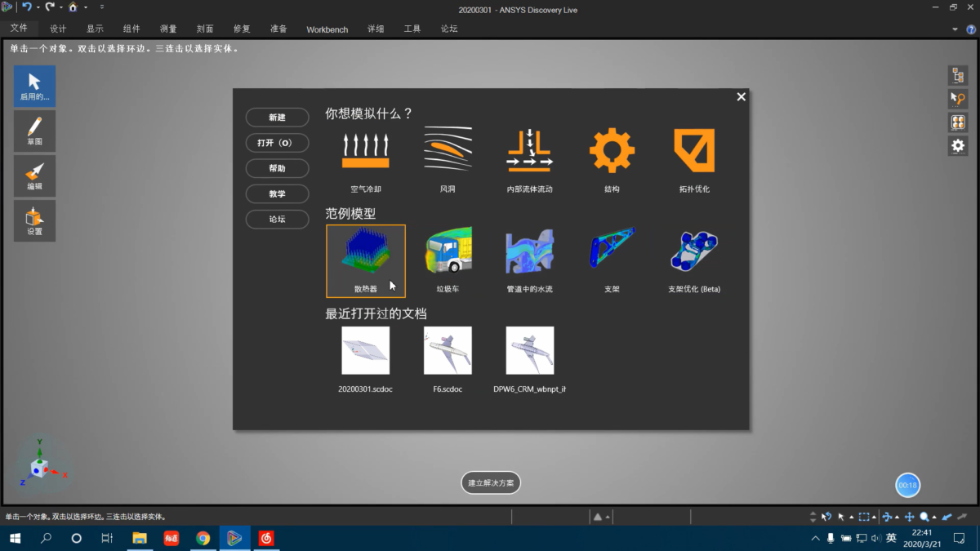The width and height of the screenshot is (980, 551).
Task: Click the revert selection cursor icon in status bar
Action: pos(826,517)
